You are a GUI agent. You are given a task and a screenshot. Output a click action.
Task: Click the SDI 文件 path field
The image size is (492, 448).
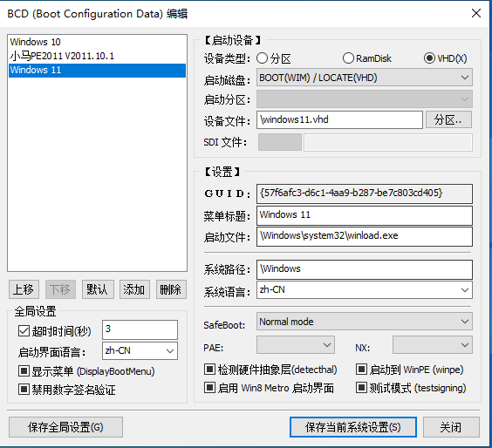point(388,142)
